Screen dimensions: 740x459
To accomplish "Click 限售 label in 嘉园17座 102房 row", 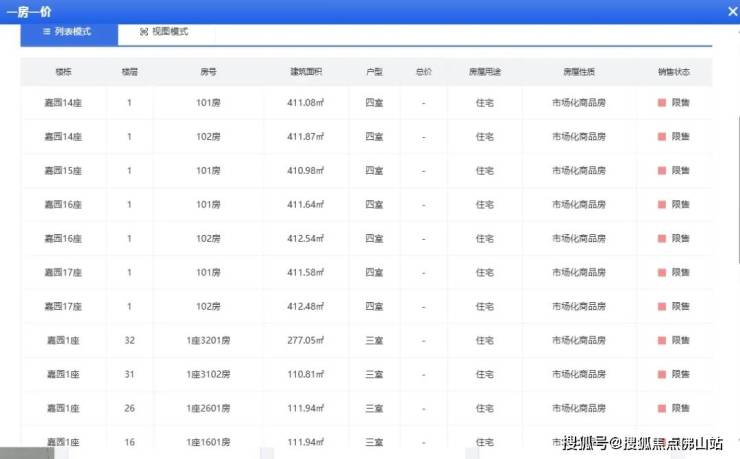I will pos(681,306).
